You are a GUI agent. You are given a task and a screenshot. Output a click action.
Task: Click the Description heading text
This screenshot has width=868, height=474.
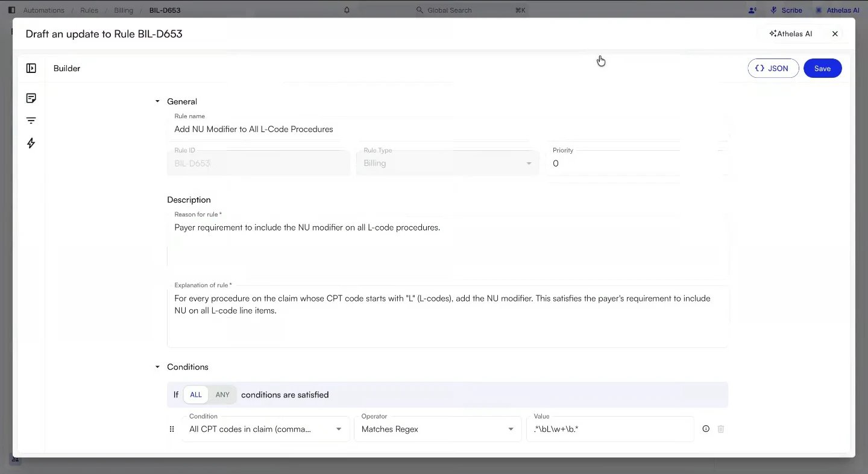[x=189, y=200]
